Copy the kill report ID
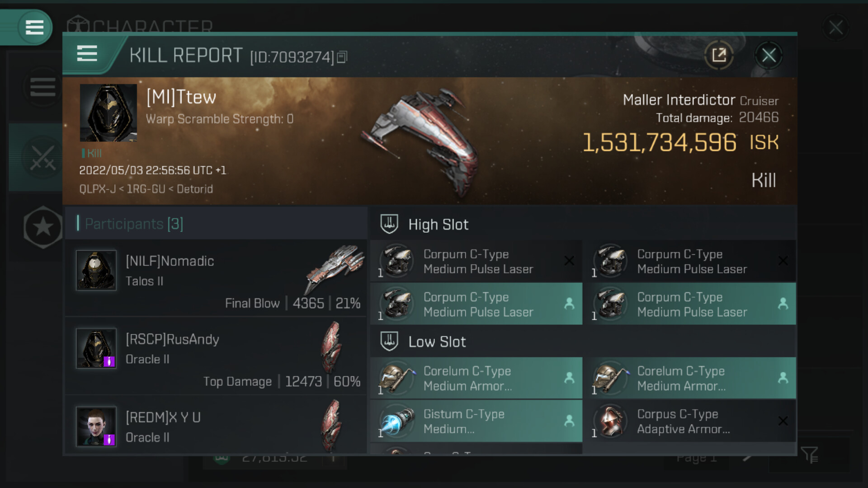 click(342, 57)
